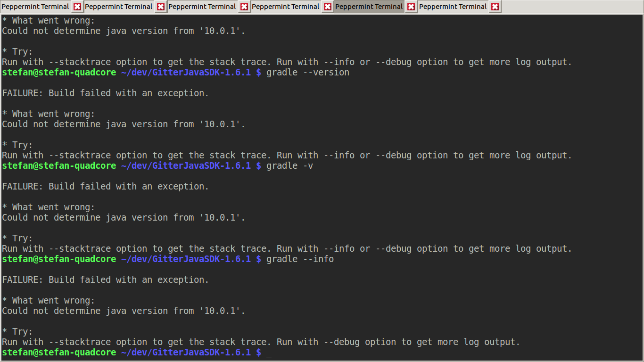This screenshot has width=644, height=362.
Task: Click the final 'Run with --stacktrace' hint line
Action: point(261,342)
